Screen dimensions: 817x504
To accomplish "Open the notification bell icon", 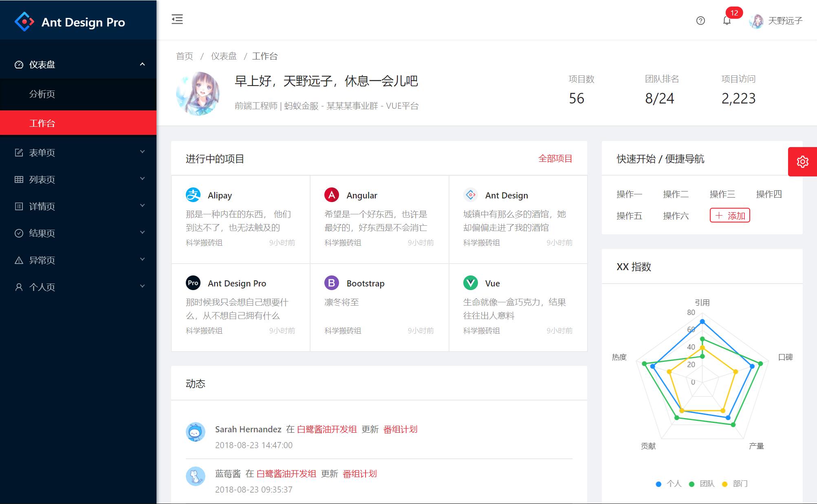I will (x=727, y=21).
